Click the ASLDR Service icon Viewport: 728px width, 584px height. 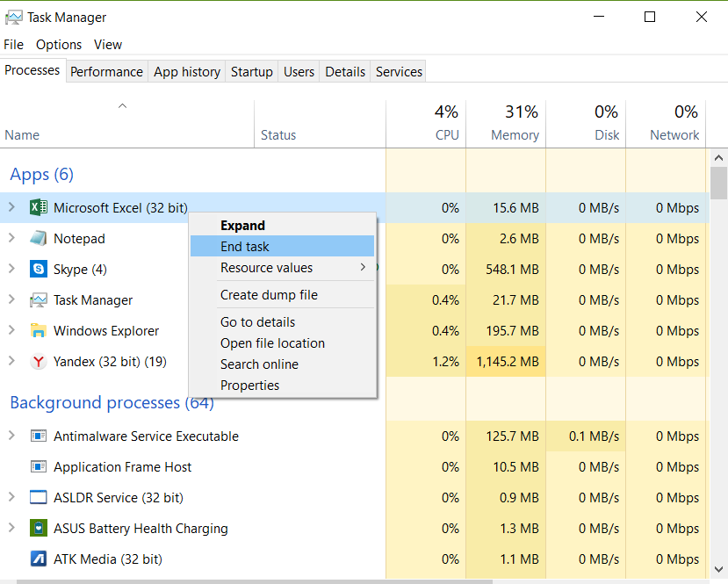point(38,497)
